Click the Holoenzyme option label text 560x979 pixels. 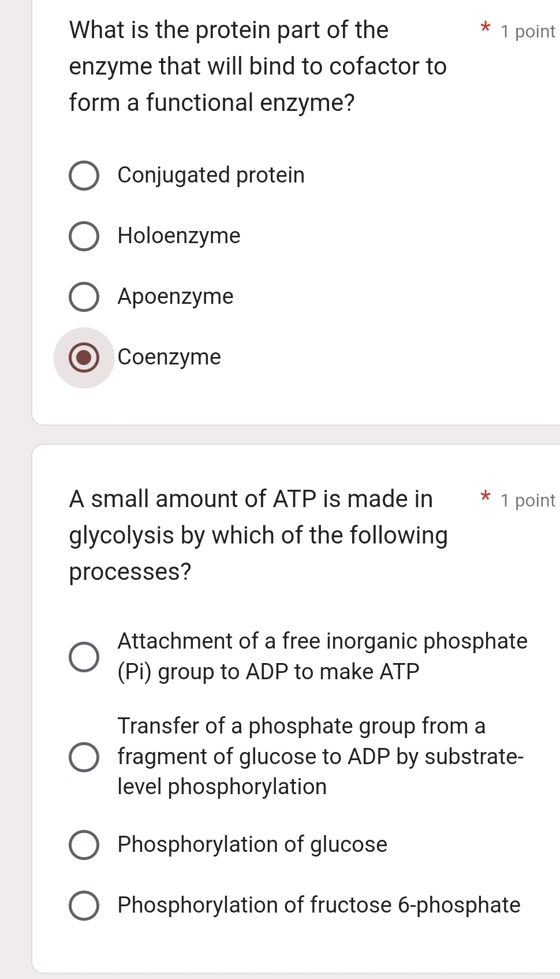pyautogui.click(x=179, y=236)
